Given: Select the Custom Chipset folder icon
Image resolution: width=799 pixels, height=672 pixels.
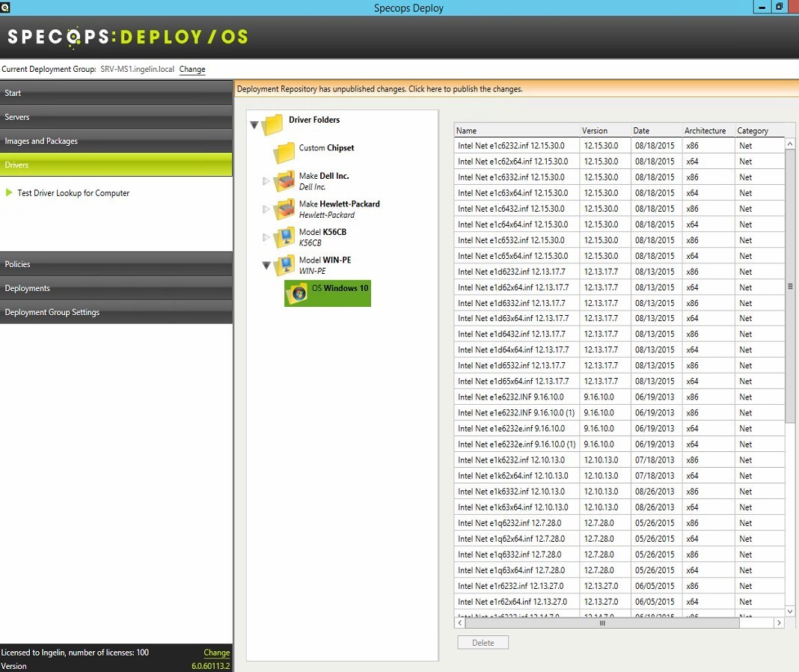Looking at the screenshot, I should tap(284, 153).
